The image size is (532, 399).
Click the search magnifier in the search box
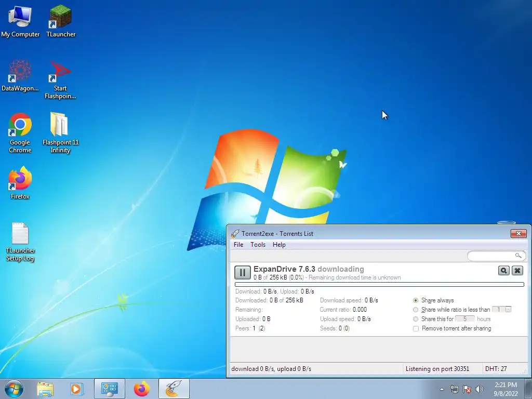[x=518, y=256]
